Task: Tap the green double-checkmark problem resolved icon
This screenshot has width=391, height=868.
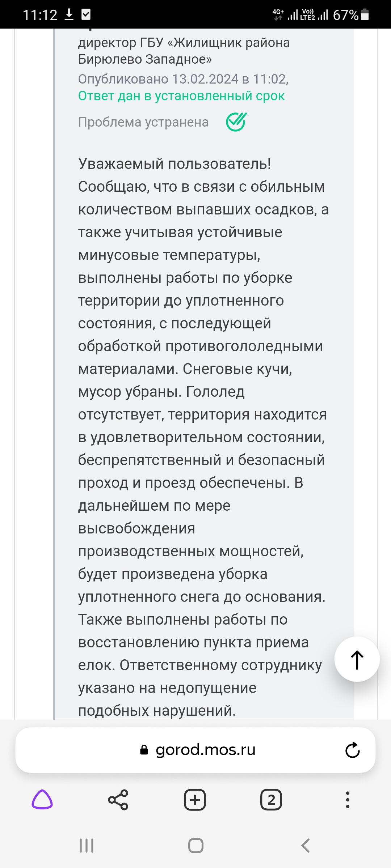Action: [x=236, y=122]
